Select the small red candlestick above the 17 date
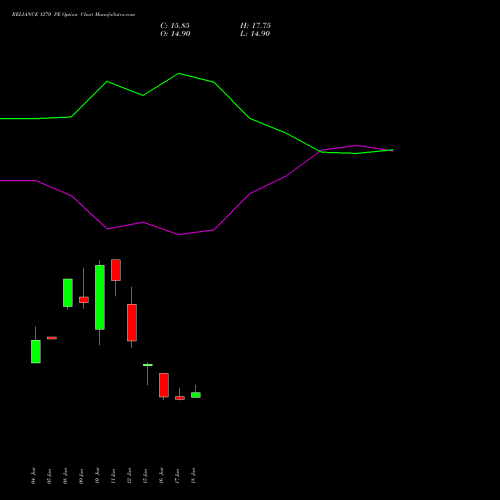The height and width of the screenshot is (500, 500). (180, 398)
